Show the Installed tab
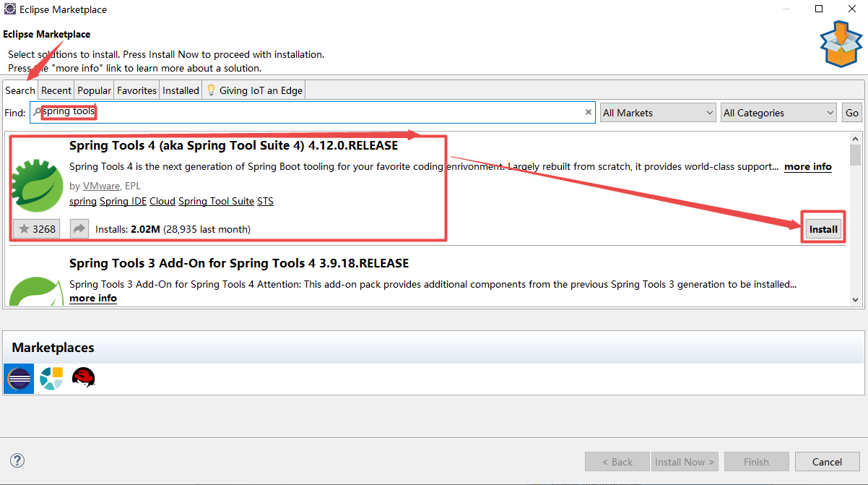This screenshot has width=868, height=485. [181, 90]
